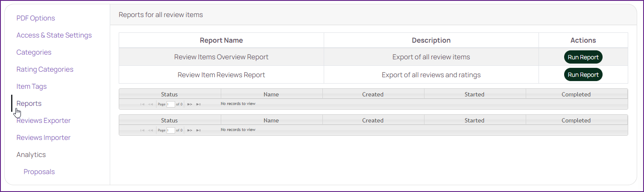Click 'Export of all review items' description
Screen dimensions: 644x192
pyautogui.click(x=431, y=57)
